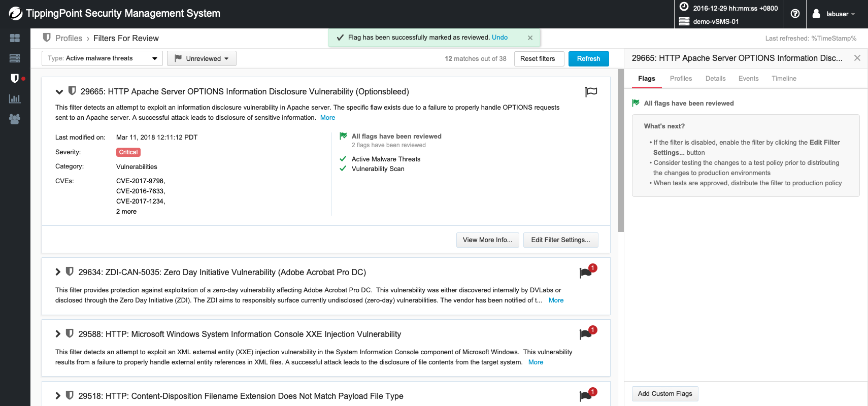
Task: Show 2 more CVEs
Action: pyautogui.click(x=126, y=211)
